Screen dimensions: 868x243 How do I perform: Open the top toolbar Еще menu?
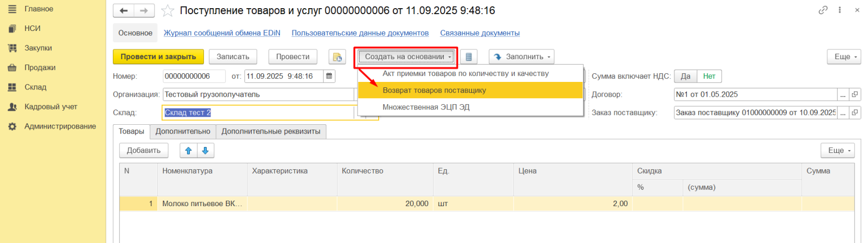844,57
